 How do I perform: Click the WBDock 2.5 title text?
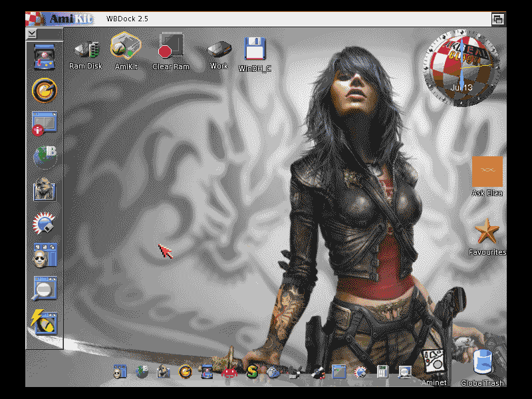(x=127, y=19)
